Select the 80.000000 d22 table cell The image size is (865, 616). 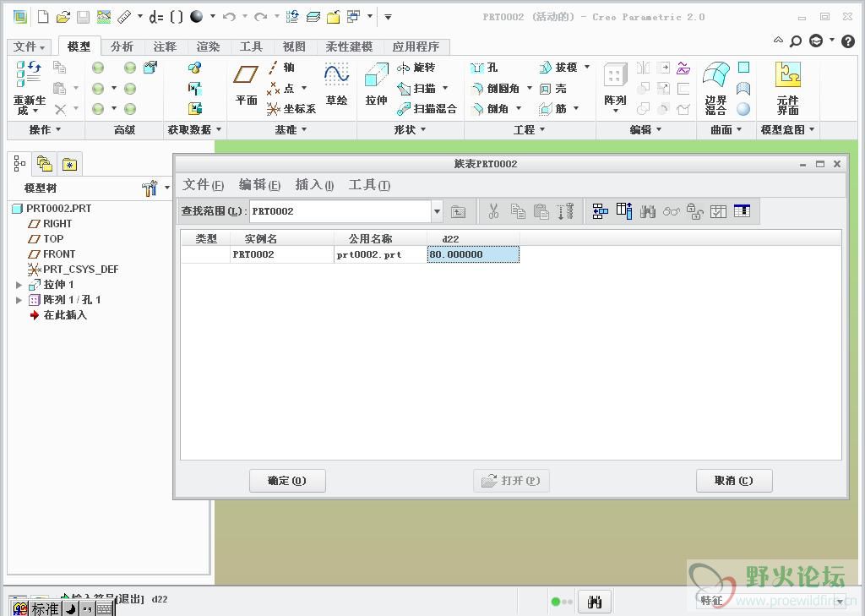473,254
